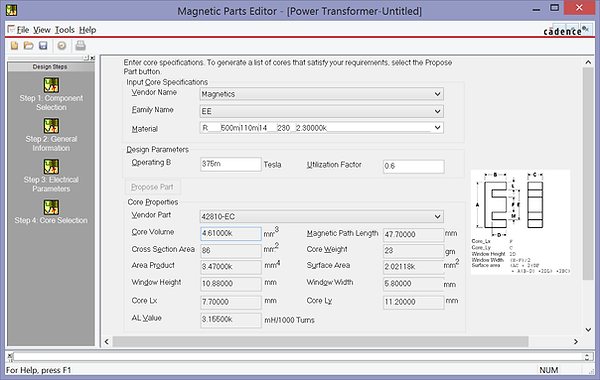Click the Save floppy disk icon

click(43, 46)
